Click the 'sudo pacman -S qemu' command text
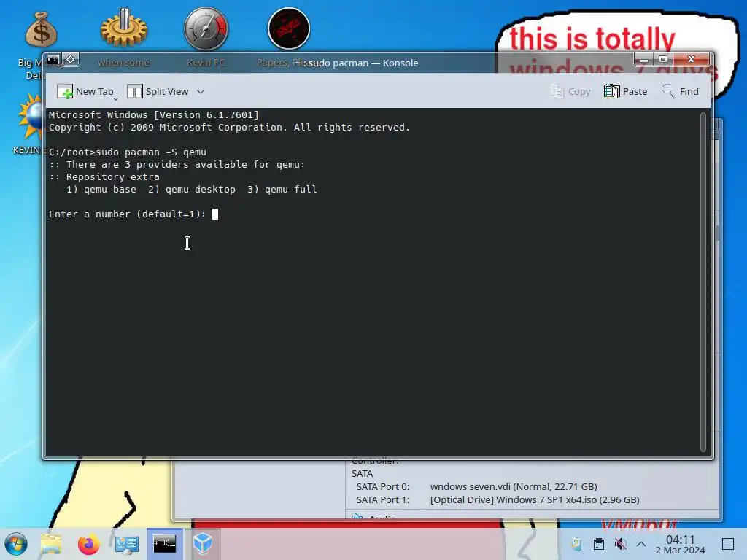 click(x=151, y=152)
